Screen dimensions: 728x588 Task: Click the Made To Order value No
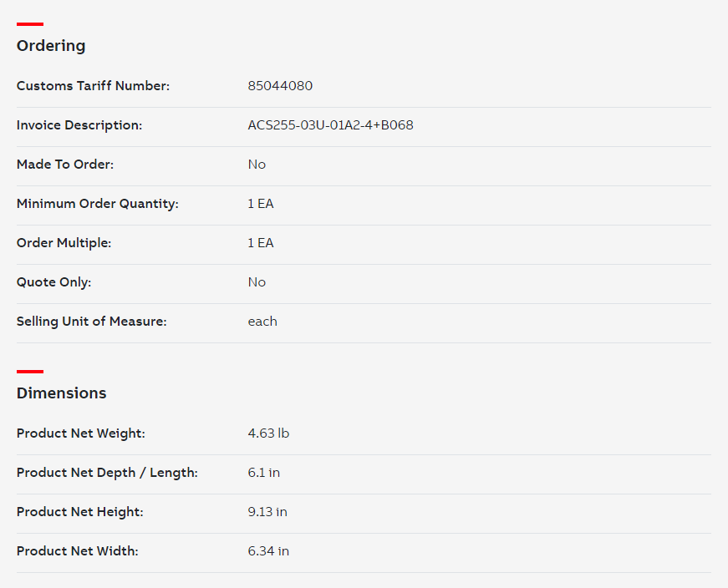[x=257, y=165]
